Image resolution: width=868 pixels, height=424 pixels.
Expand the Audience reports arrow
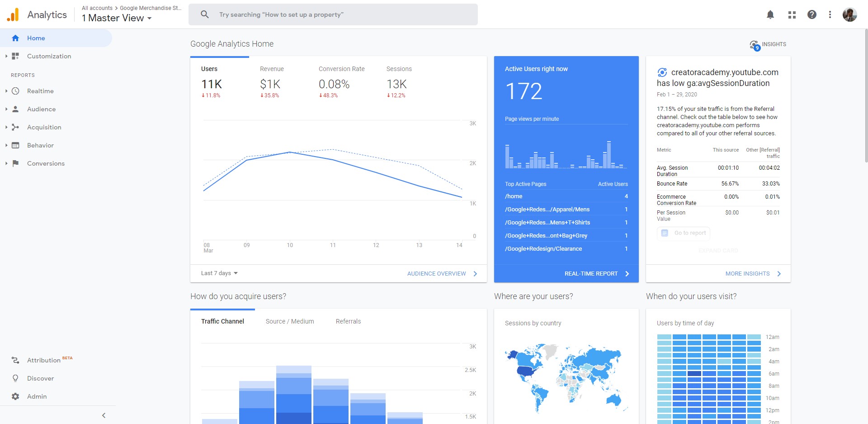pyautogui.click(x=6, y=109)
